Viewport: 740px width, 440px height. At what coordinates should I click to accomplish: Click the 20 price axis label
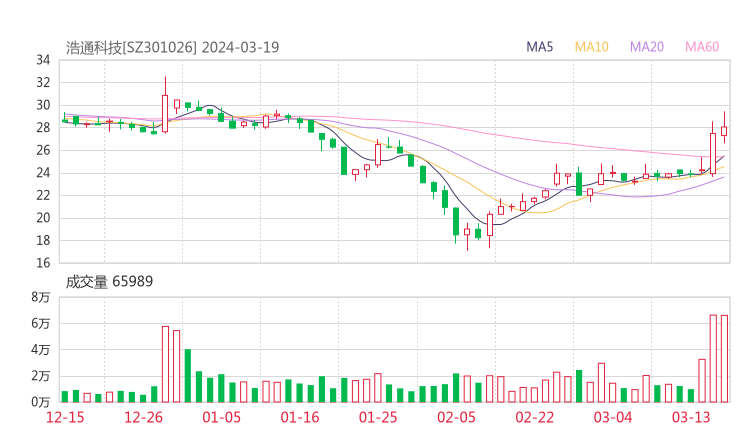click(x=43, y=218)
